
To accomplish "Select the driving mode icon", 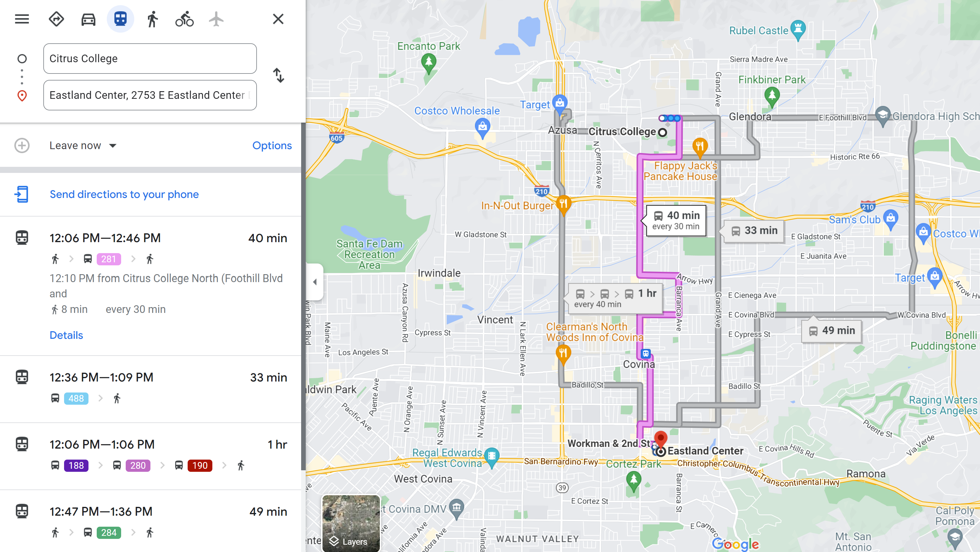I will [88, 19].
